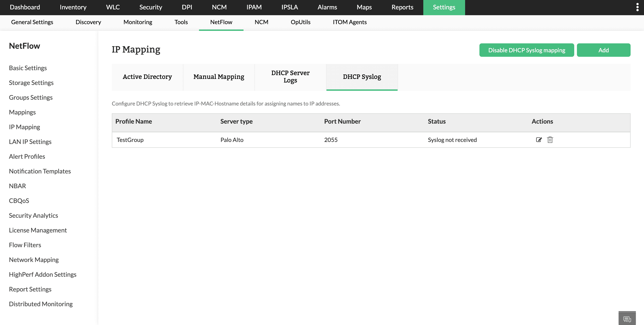Open Inventory in top navigation
Viewport: 644px width, 325px height.
(73, 7)
